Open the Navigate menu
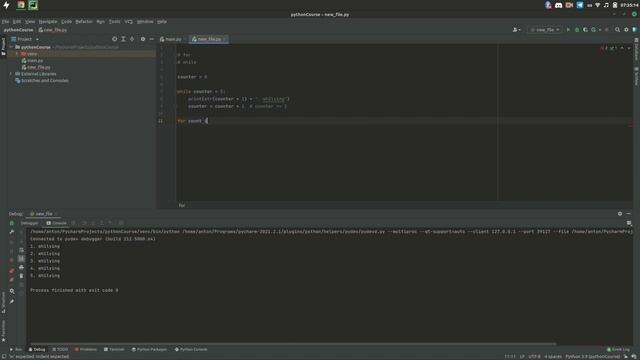640x360 pixels. click(48, 22)
